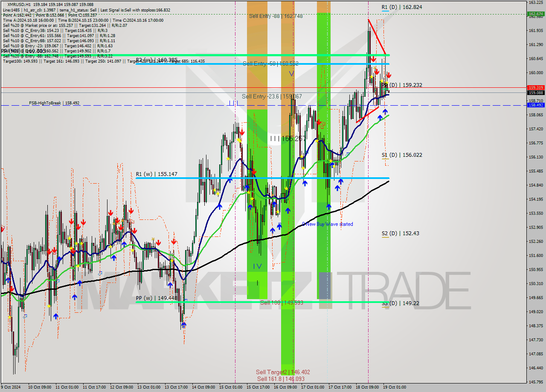Select the 18 Oct 09:00 time label
Screen dimensions: 546x392
tap(368, 387)
